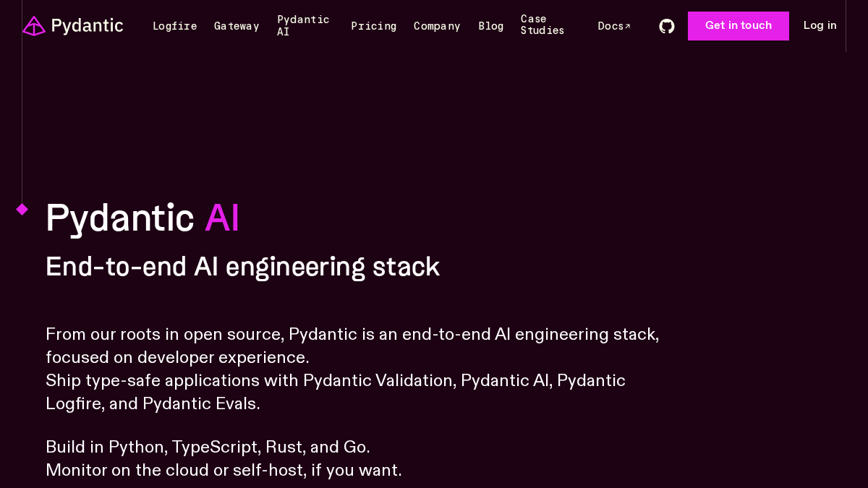Select the heading "End-to-end AI engineering stack"

click(242, 267)
